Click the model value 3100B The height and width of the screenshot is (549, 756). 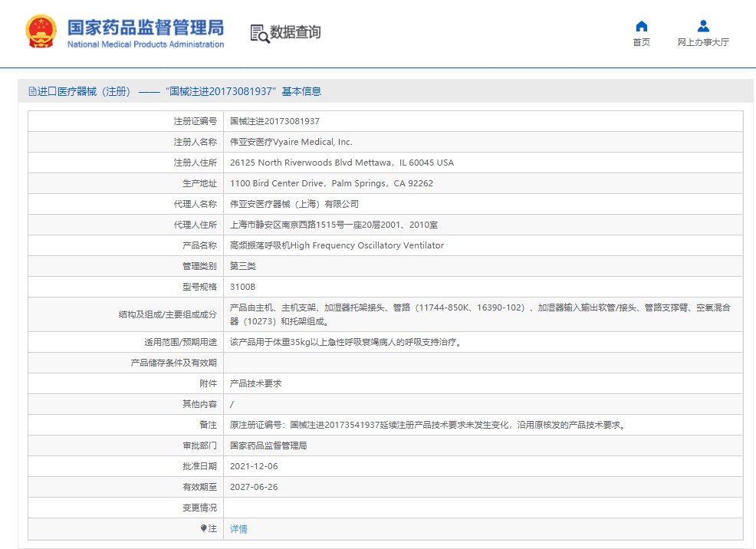242,287
